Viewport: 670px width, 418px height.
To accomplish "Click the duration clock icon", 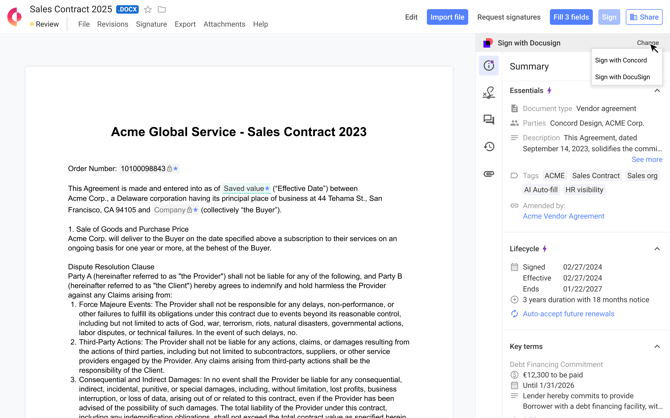I will click(514, 300).
